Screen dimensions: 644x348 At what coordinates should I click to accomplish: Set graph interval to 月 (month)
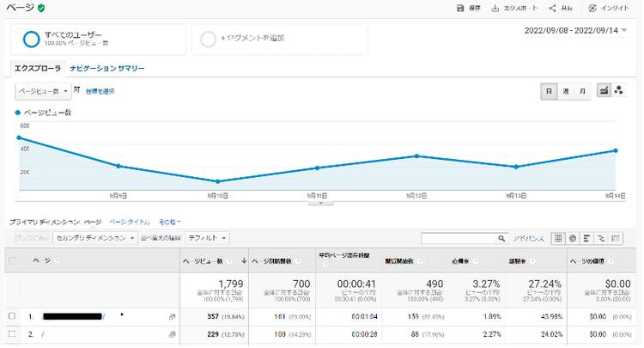point(582,91)
